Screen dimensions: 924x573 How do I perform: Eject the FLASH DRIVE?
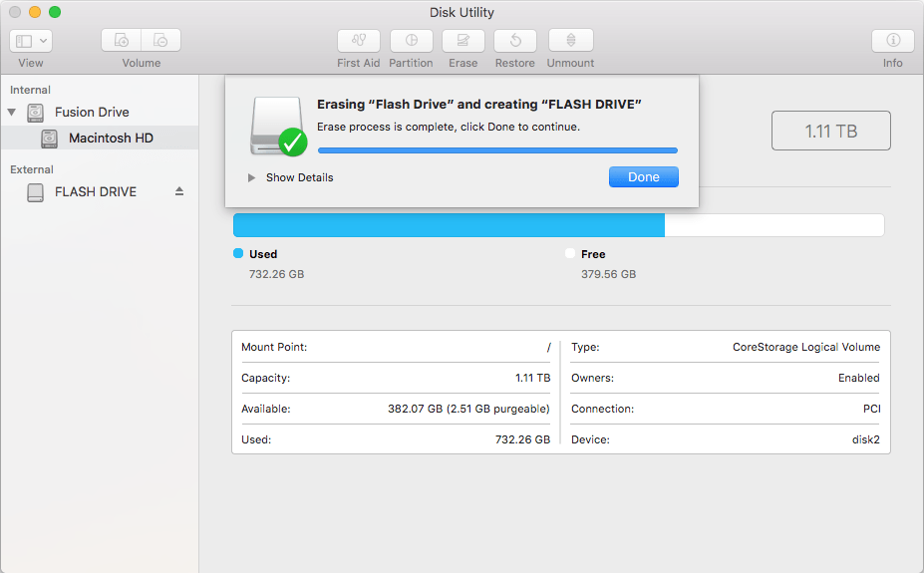(179, 191)
